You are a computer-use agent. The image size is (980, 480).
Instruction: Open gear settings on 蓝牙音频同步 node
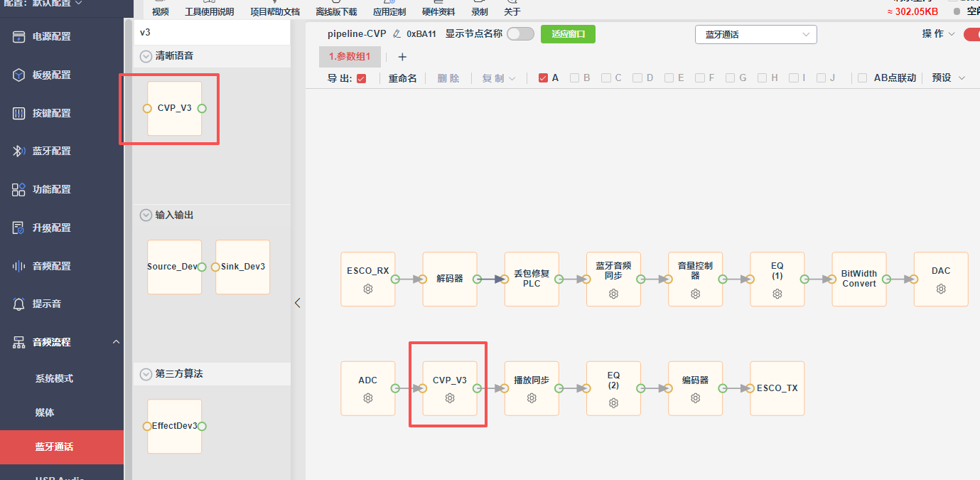tap(613, 294)
